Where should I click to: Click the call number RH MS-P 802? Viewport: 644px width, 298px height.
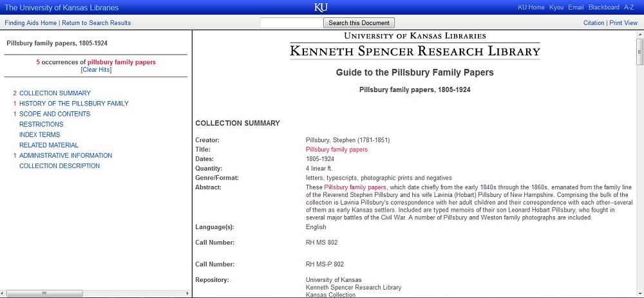(x=325, y=264)
